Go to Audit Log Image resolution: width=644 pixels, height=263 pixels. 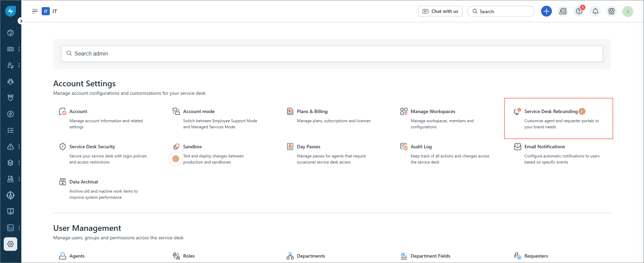(421, 147)
